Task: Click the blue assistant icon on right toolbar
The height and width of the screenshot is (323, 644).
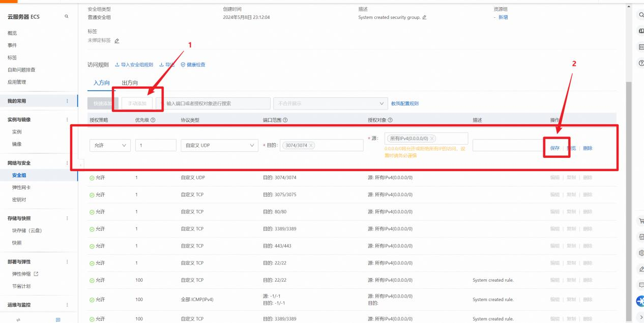Action: pyautogui.click(x=640, y=301)
